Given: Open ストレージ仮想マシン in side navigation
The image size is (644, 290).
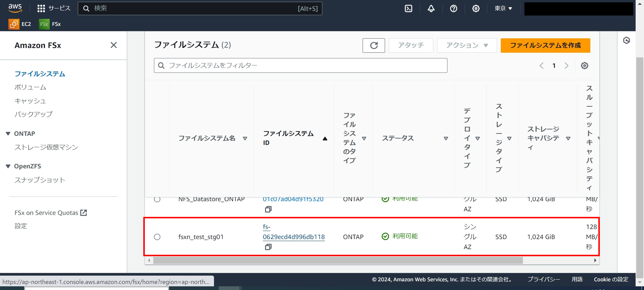Looking at the screenshot, I should tap(46, 147).
